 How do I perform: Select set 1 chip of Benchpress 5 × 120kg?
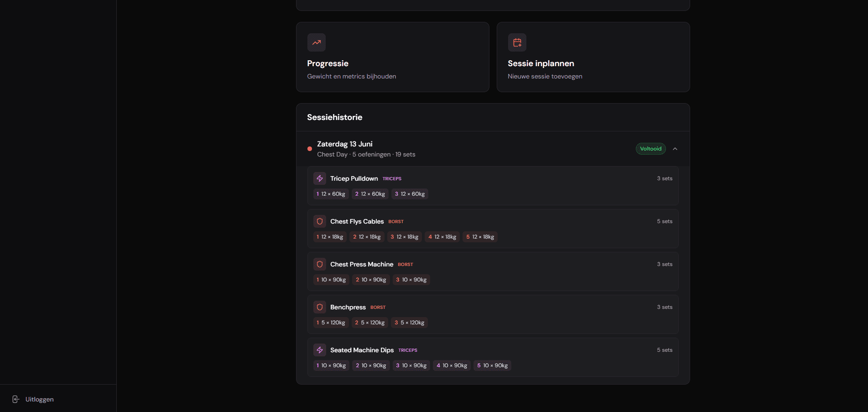coord(331,323)
